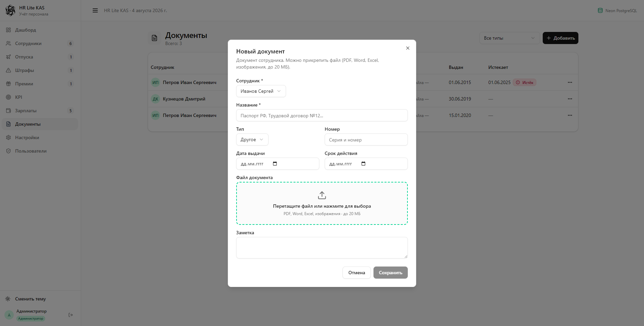Click the Выдан column header
This screenshot has height=326, width=644.
pos(456,67)
